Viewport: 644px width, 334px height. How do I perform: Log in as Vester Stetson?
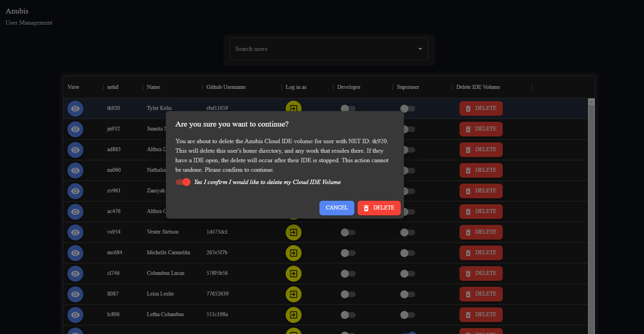[294, 232]
